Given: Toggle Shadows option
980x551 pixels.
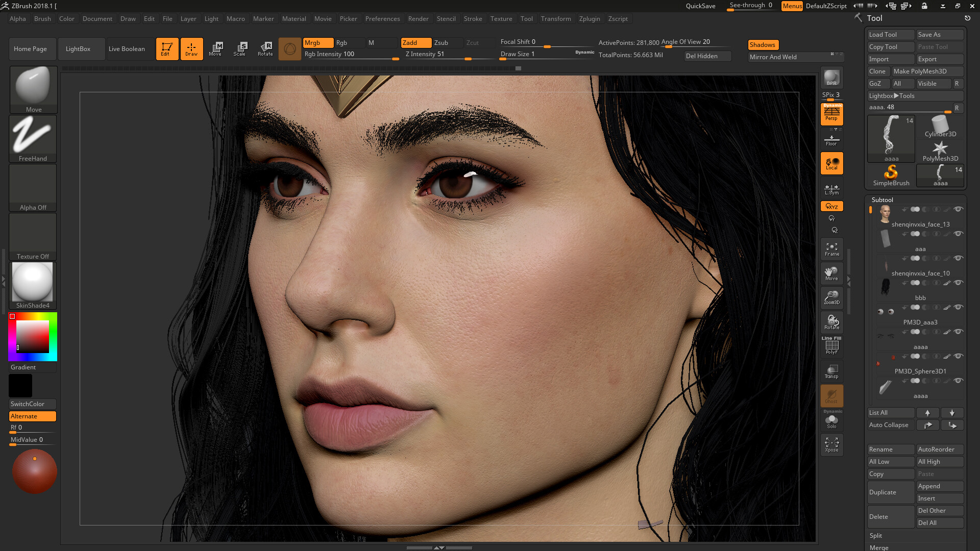Looking at the screenshot, I should click(763, 45).
